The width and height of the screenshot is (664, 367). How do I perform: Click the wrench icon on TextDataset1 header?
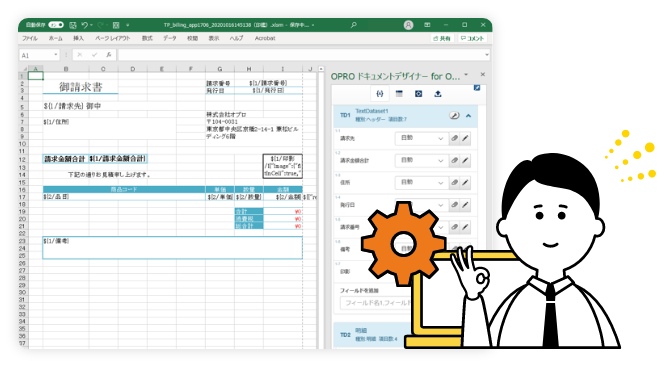454,116
